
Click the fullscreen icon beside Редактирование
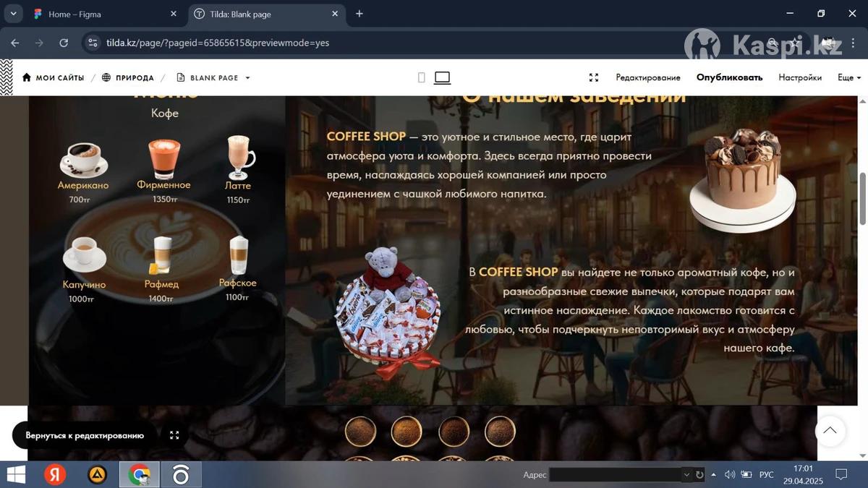click(x=594, y=77)
